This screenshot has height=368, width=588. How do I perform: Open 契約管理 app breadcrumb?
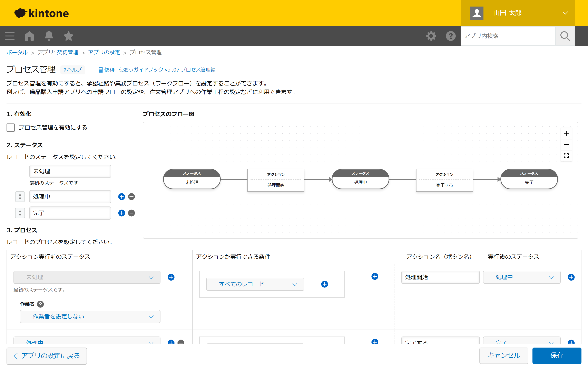click(x=68, y=52)
